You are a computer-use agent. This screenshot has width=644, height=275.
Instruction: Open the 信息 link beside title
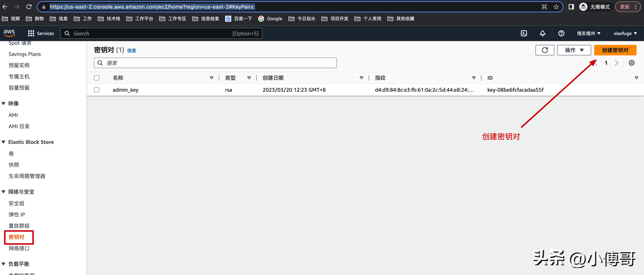click(131, 51)
